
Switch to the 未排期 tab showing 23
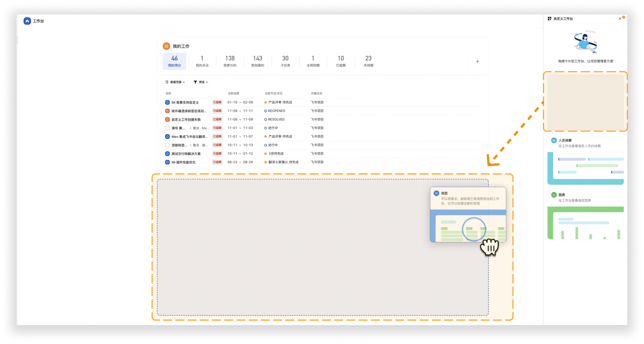(368, 61)
